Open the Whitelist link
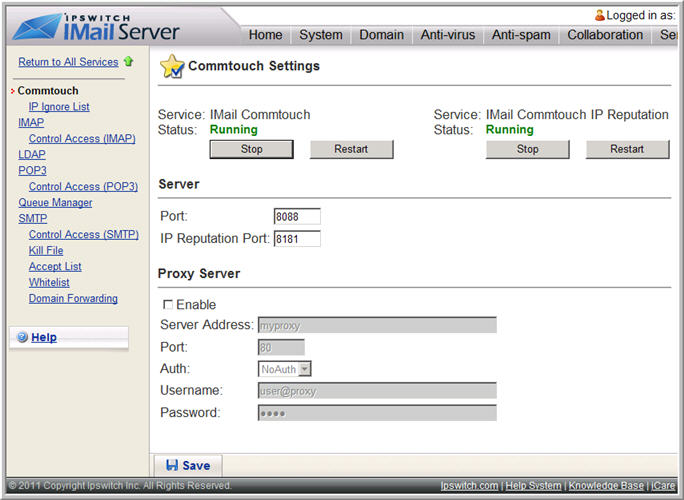This screenshot has height=500, width=684. 49,283
